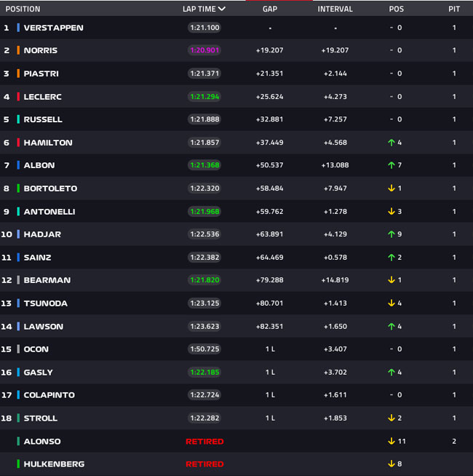
Task: Click the RETIRED status in Alonso's row
Action: 204,441
